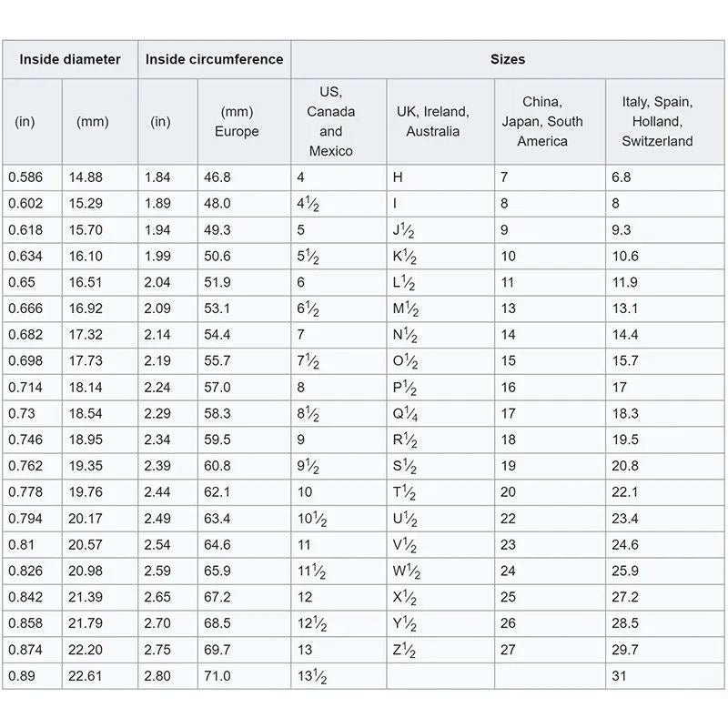Select the 0.586 inch diameter cell
728x728 pixels.
pyautogui.click(x=25, y=177)
